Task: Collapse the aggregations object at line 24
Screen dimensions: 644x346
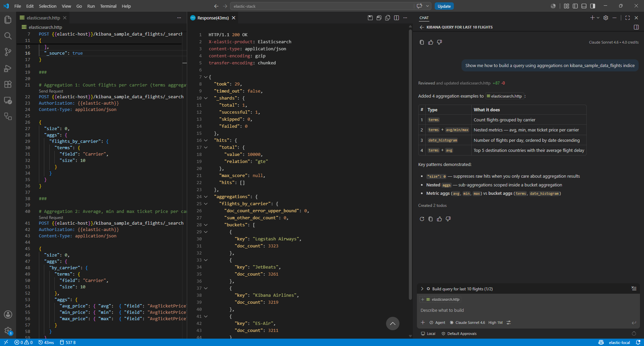Action: pos(206,197)
